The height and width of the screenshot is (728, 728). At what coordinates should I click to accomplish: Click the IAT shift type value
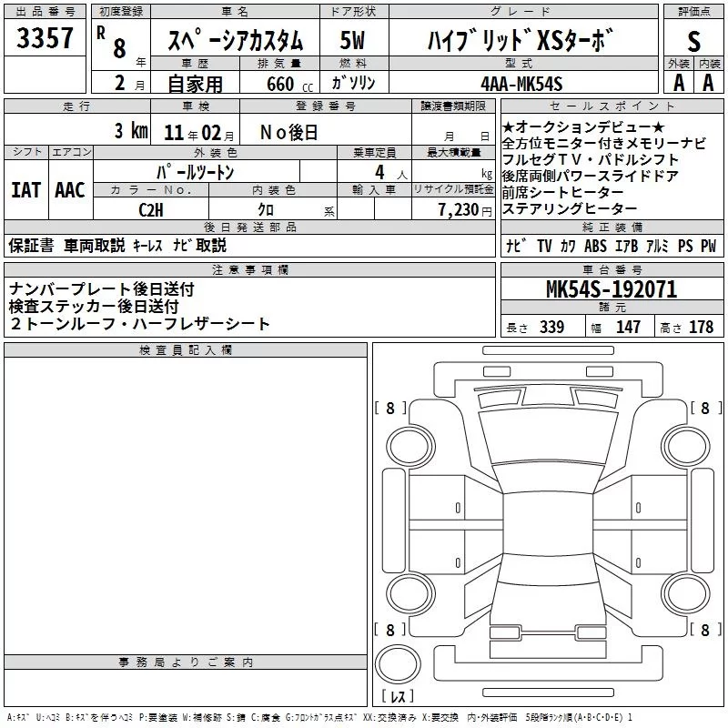click(25, 189)
